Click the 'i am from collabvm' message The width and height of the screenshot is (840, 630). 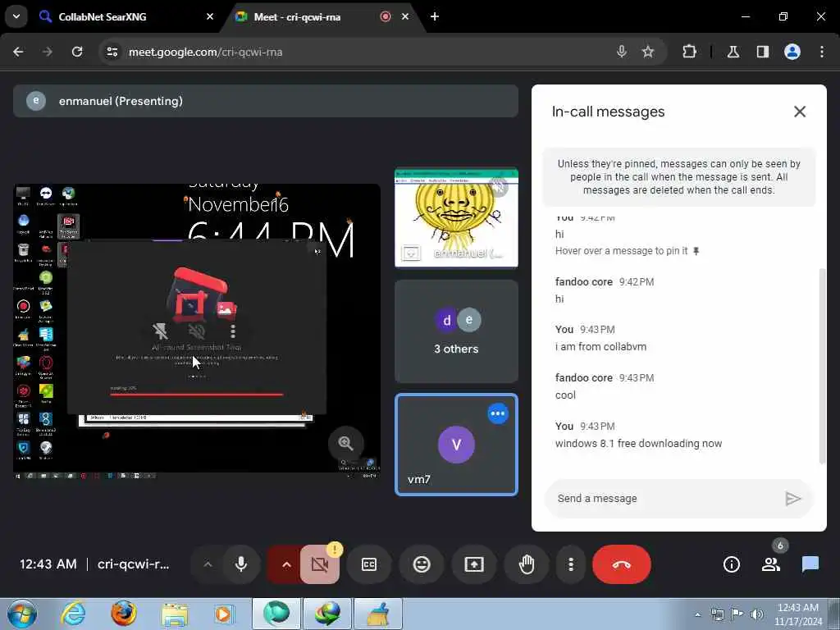600,347
